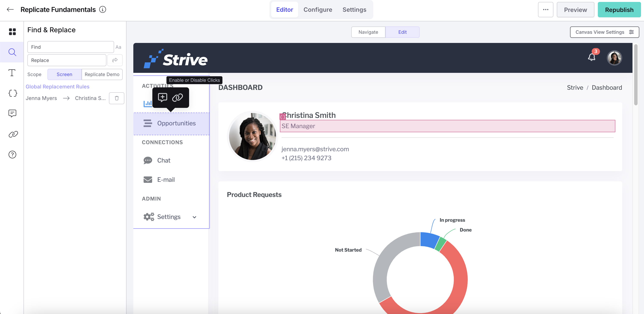
Task: Click the Product Requests heading
Action: click(x=254, y=195)
